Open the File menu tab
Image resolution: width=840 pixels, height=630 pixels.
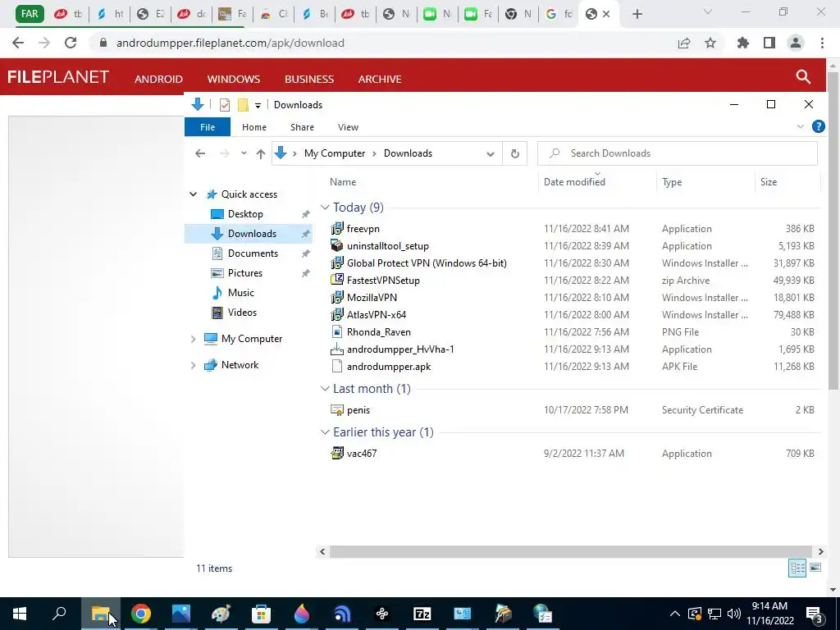tap(208, 127)
